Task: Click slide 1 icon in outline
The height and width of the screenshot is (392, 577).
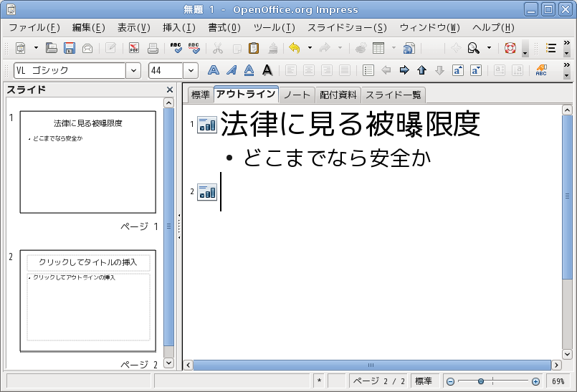Action: click(x=207, y=125)
